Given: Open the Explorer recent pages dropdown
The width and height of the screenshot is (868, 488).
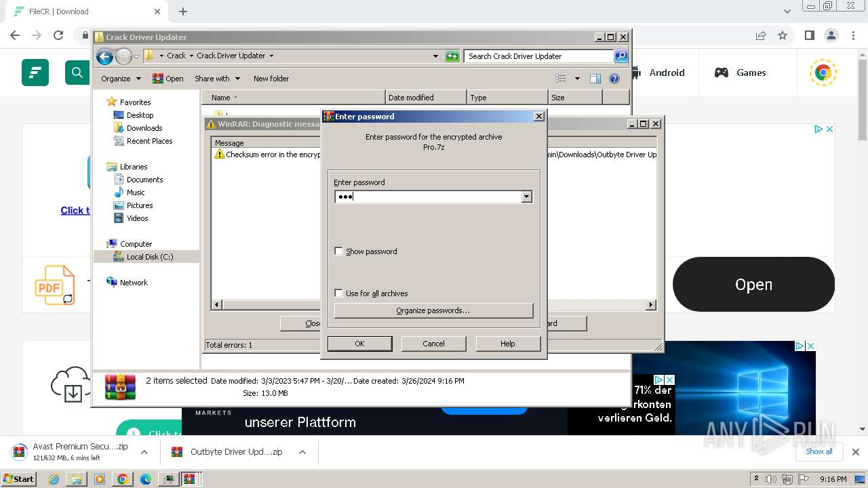Looking at the screenshot, I should (136, 56).
